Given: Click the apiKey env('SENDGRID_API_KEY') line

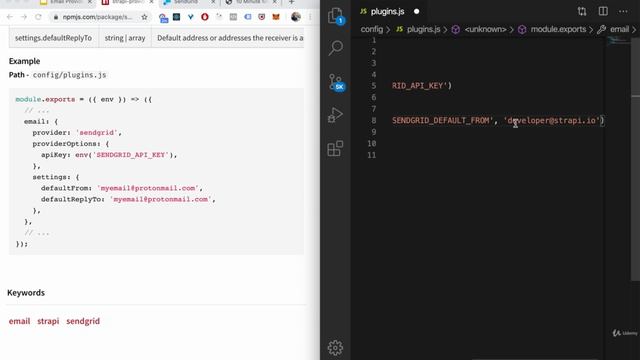Looking at the screenshot, I should (109, 155).
